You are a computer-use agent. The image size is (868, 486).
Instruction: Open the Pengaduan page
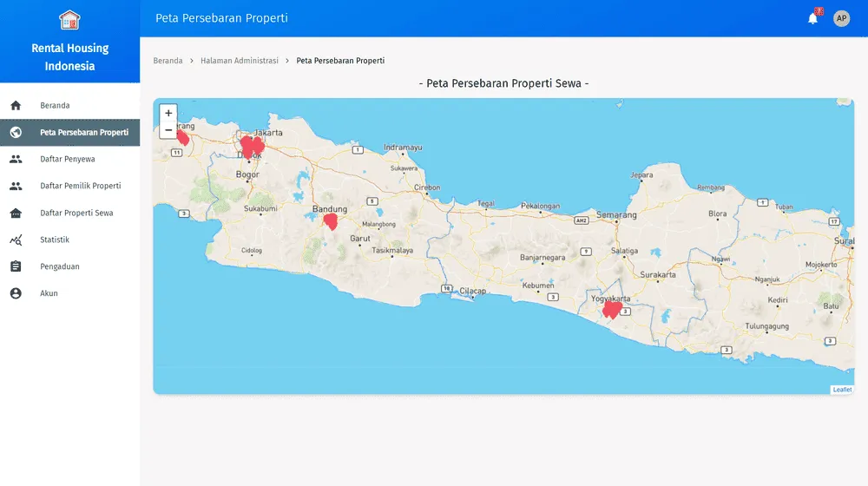pos(69,266)
